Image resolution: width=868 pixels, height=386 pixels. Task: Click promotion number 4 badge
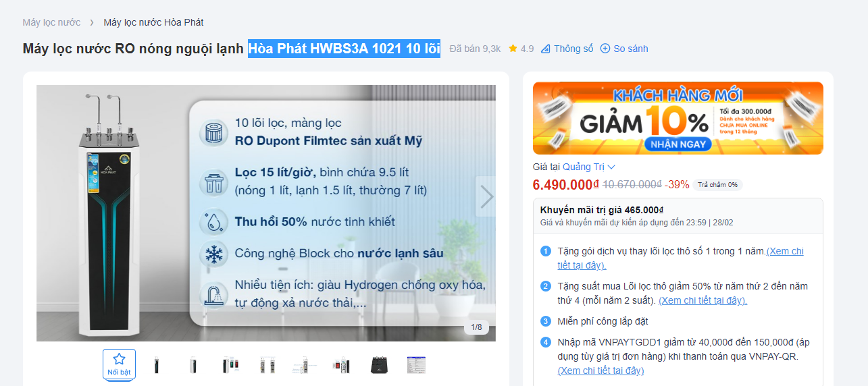click(546, 342)
